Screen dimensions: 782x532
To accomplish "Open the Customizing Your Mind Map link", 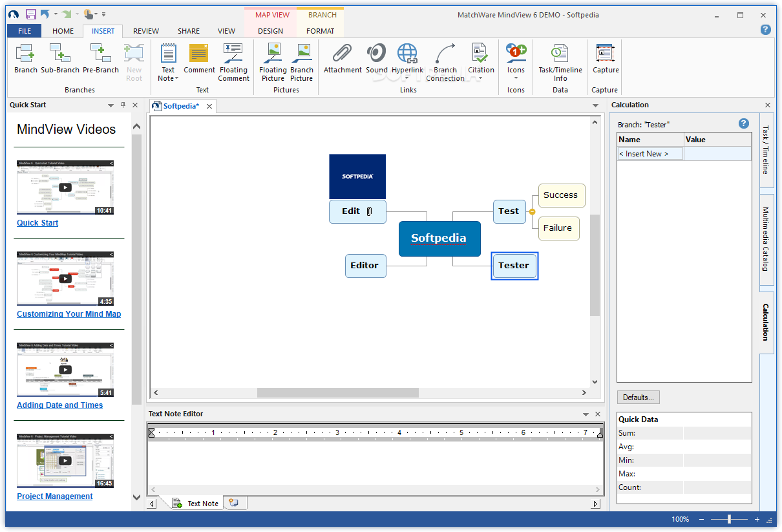I will pos(69,314).
